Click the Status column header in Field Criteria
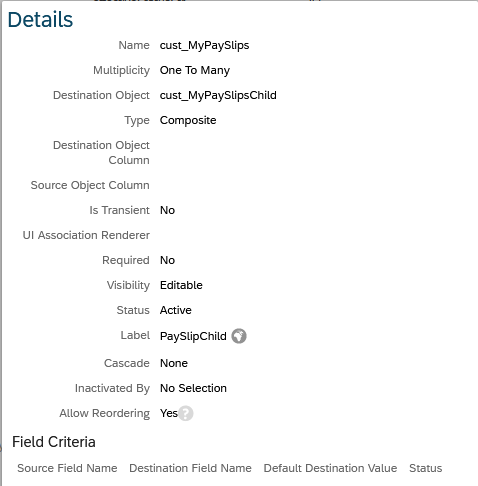 click(426, 468)
